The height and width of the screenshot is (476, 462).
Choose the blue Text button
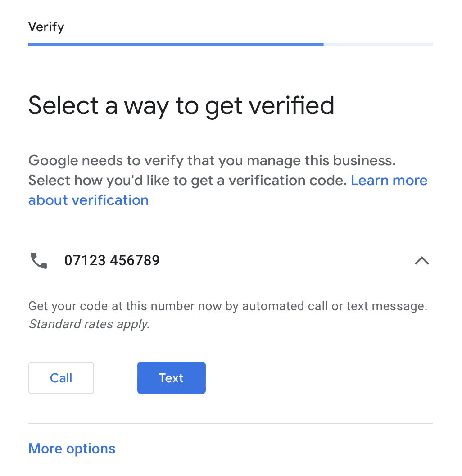(x=171, y=378)
